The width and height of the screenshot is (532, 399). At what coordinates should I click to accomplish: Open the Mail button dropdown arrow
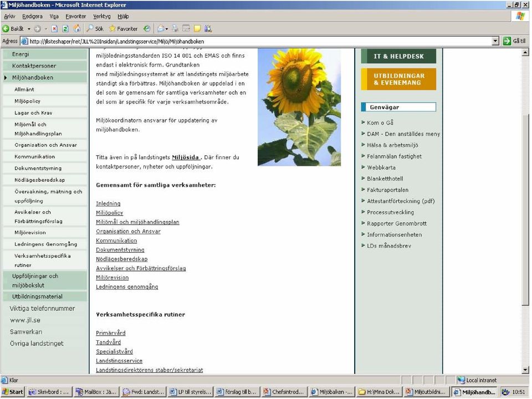(167, 29)
